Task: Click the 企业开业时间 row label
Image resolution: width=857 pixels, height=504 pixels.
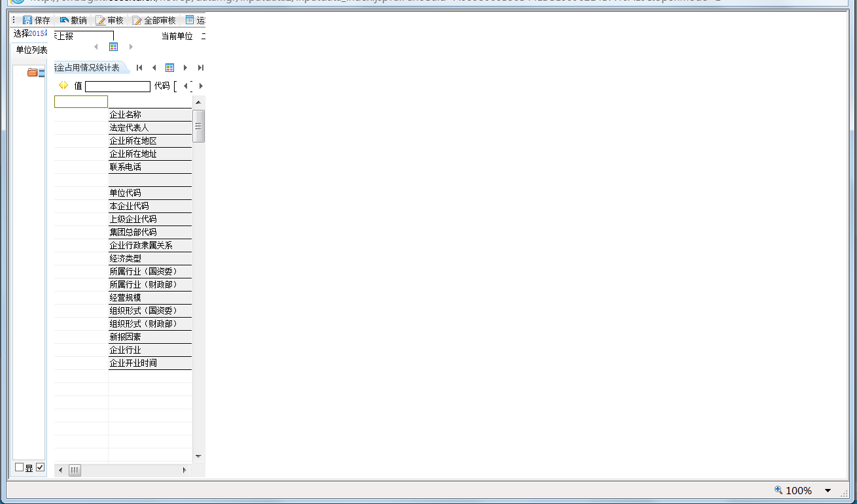Action: coord(150,363)
